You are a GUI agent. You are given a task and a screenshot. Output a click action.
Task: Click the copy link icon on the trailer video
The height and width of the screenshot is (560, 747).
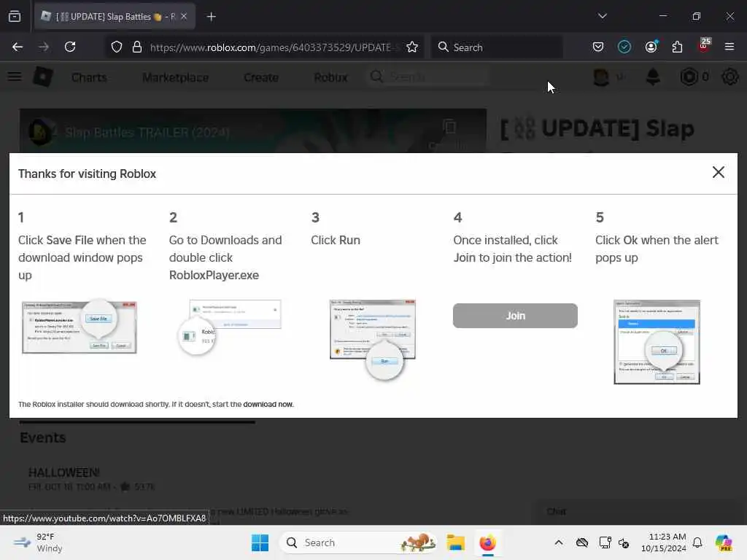449,126
